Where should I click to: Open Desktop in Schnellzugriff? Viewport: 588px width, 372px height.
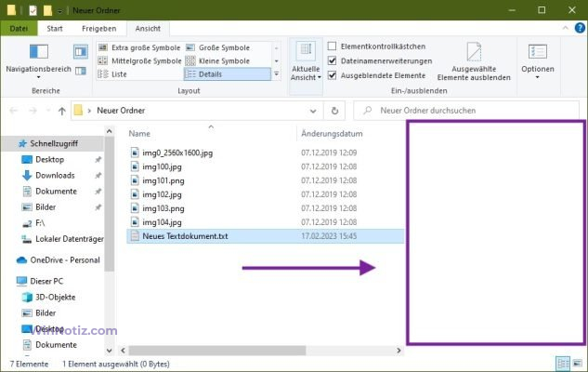(49, 160)
